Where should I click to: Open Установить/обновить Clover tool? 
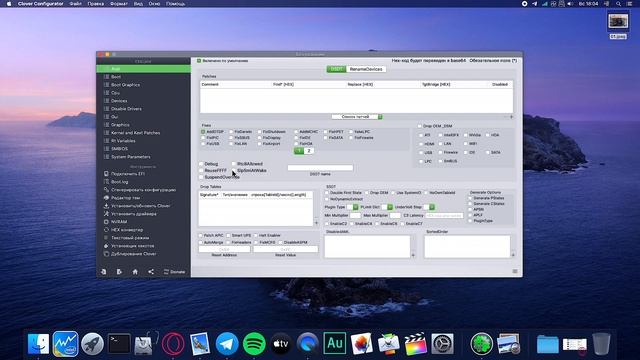point(140,206)
